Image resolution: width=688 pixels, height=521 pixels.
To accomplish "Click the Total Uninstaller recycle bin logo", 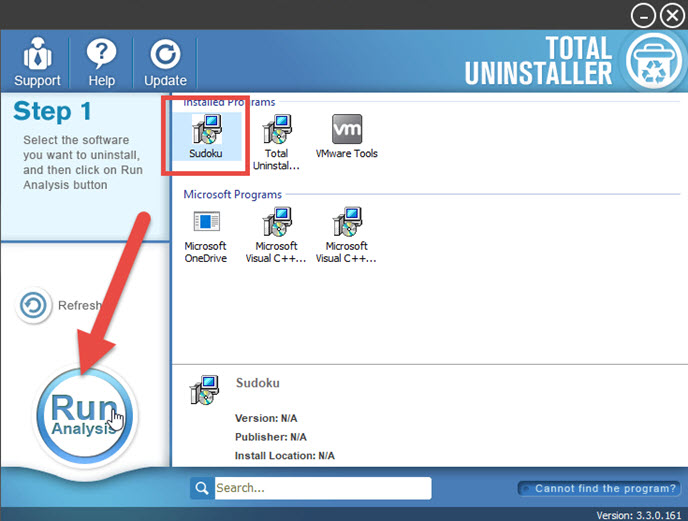I will point(655,61).
